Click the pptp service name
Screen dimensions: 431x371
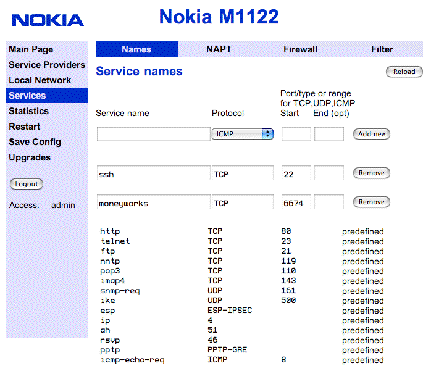tap(110, 350)
